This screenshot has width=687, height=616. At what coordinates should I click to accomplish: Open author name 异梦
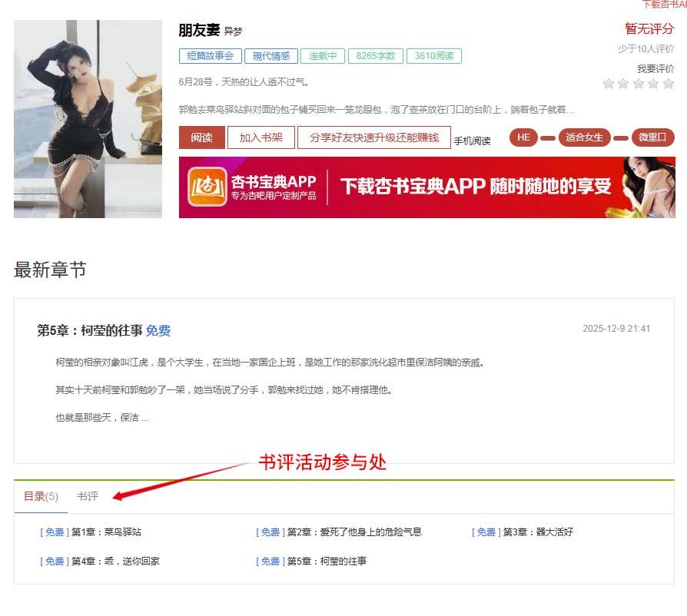tap(233, 31)
